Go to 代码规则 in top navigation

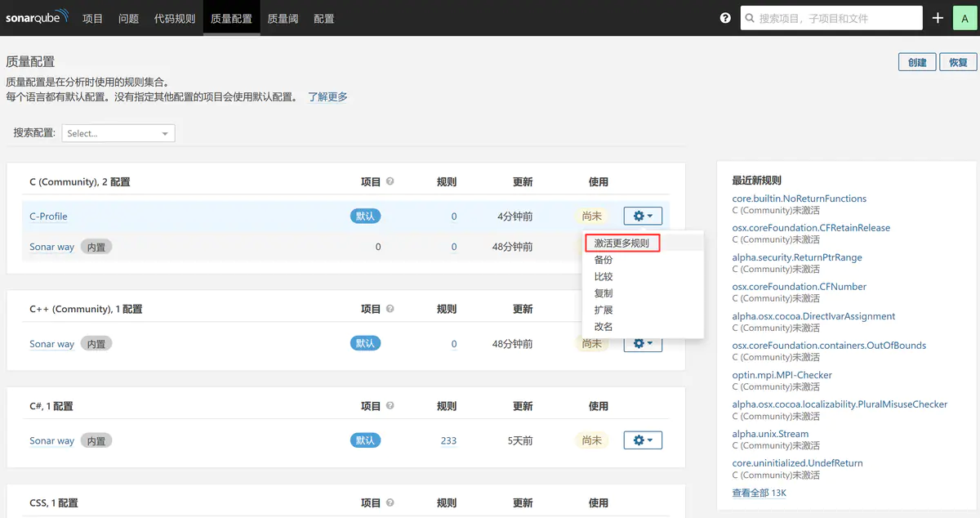click(x=175, y=18)
